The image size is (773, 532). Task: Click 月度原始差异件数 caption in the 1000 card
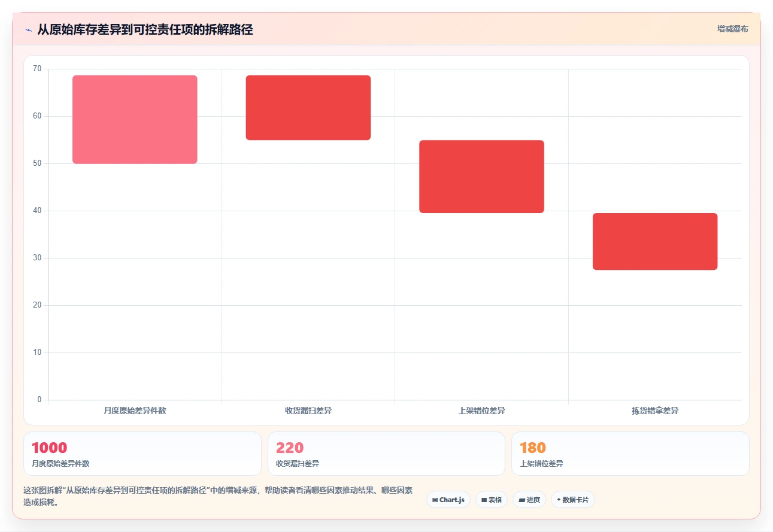(60, 463)
